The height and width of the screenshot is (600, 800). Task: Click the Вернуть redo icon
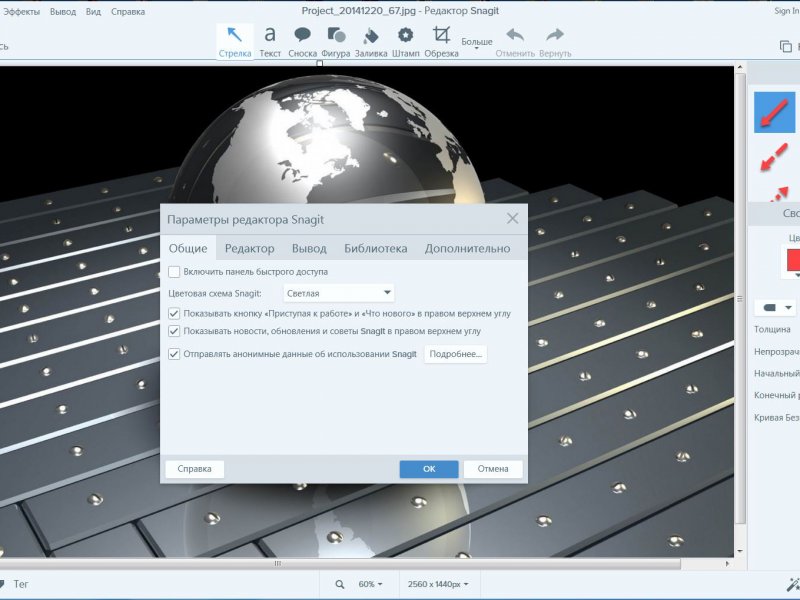(555, 35)
